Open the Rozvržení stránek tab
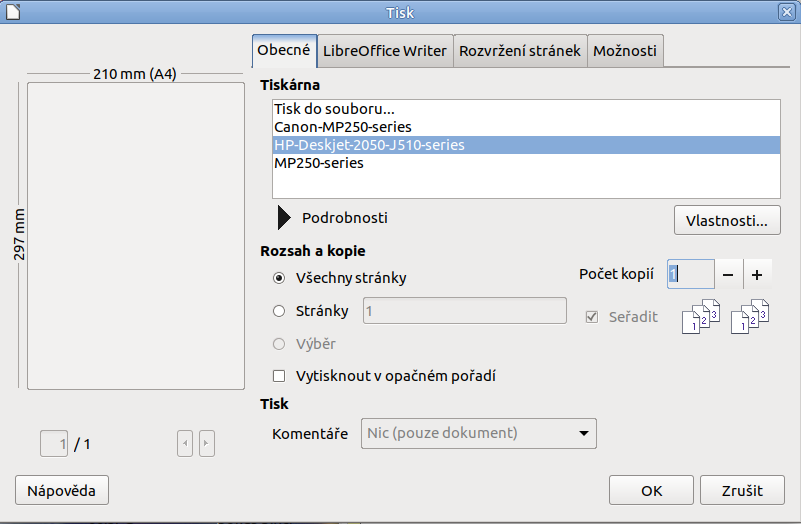 pos(520,50)
